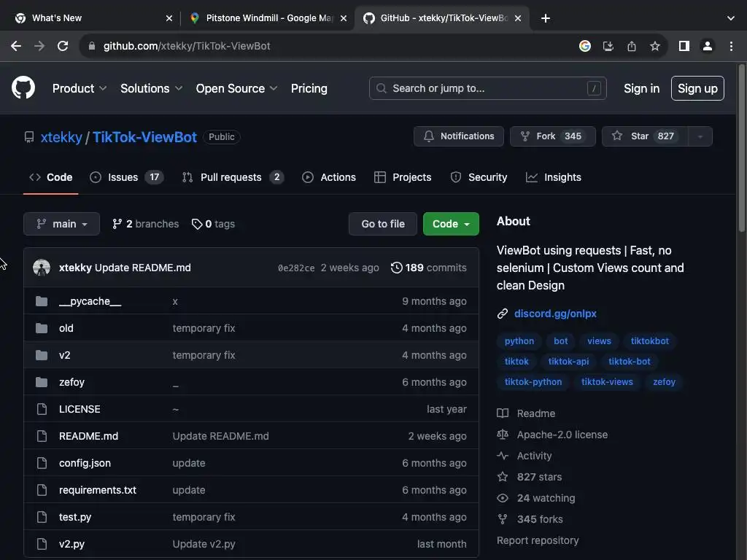Click the repository icon before xtekky
Image resolution: width=747 pixels, height=560 pixels.
[x=29, y=137]
